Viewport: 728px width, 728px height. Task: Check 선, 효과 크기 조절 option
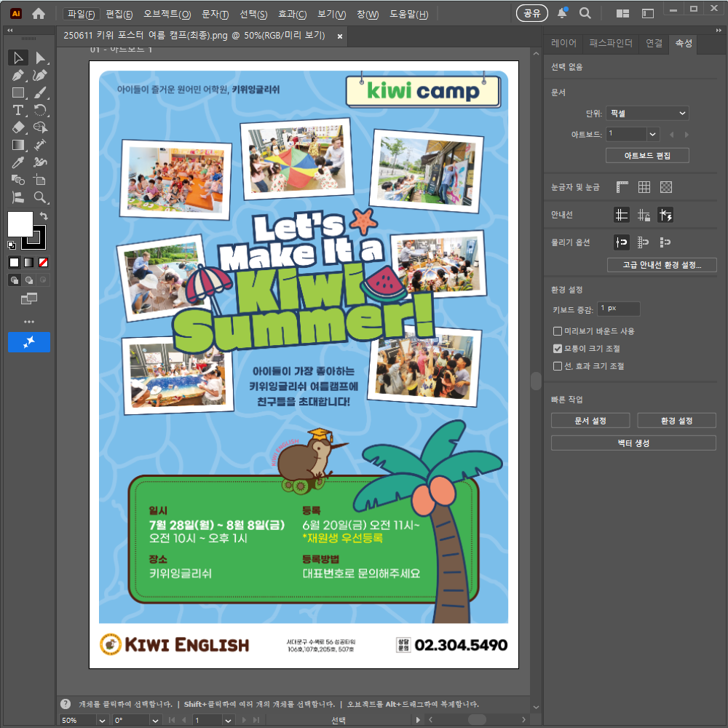coord(558,366)
